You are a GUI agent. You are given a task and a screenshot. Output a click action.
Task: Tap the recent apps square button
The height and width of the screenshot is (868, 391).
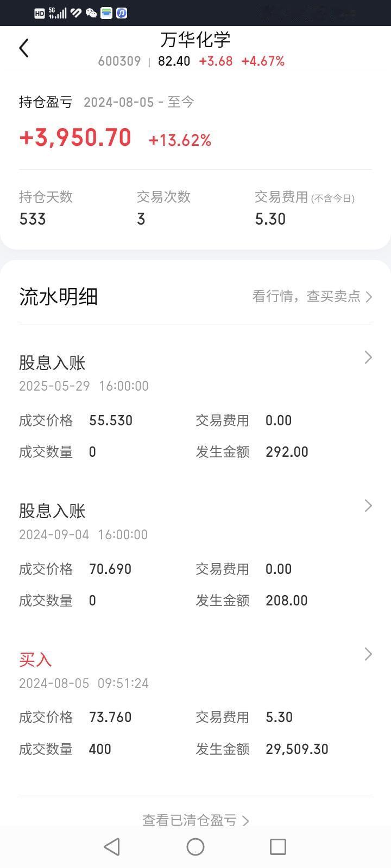tap(278, 847)
